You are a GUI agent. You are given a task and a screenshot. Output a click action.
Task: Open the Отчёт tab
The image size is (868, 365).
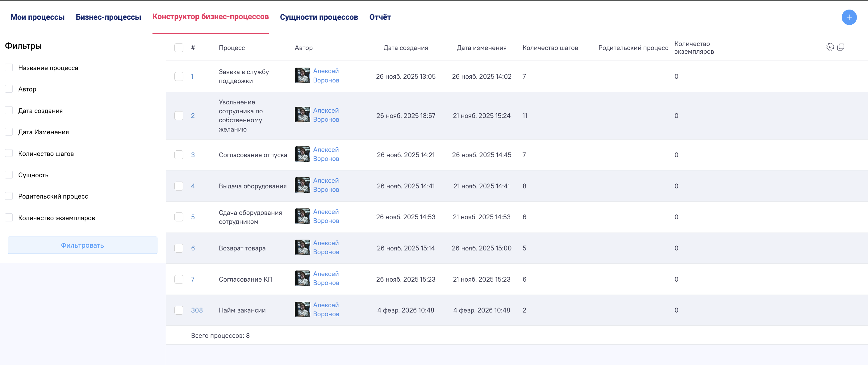(x=380, y=17)
